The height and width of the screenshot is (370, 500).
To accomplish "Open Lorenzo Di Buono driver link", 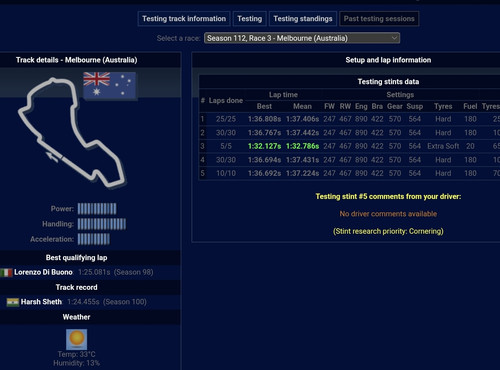I will click(43, 272).
